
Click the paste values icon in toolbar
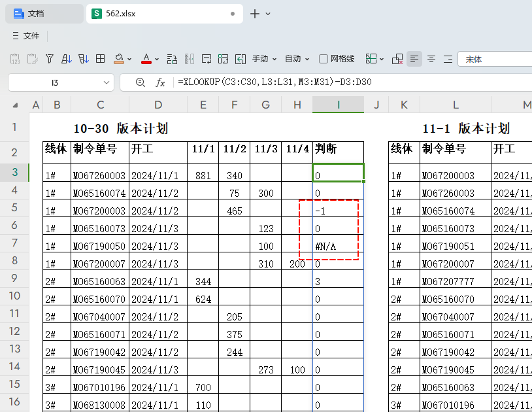pyautogui.click(x=15, y=59)
